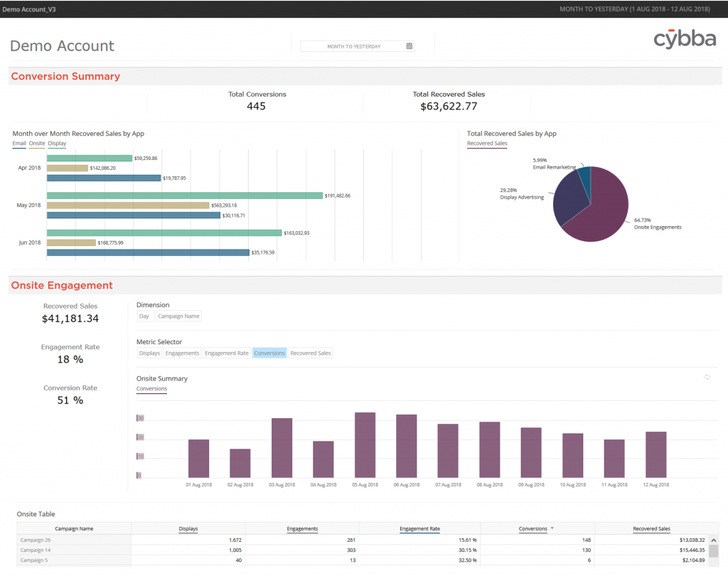This screenshot has height=576, width=728.
Task: Click the sort arrow next to Conversions column
Action: point(552,528)
